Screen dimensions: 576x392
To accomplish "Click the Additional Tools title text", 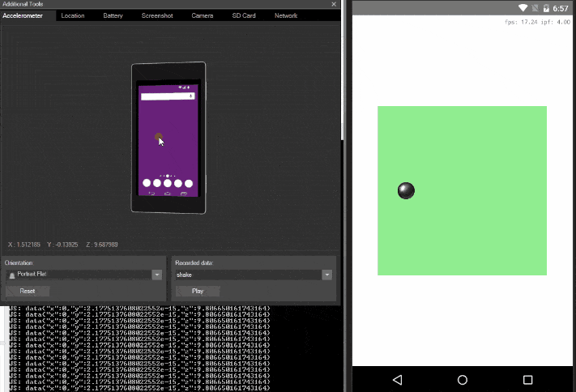I will [x=23, y=4].
